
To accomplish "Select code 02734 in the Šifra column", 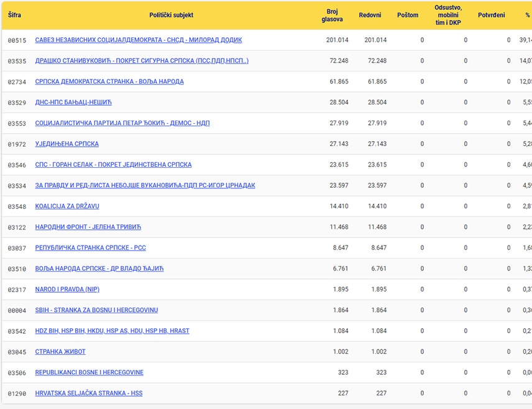I will coord(17,82).
